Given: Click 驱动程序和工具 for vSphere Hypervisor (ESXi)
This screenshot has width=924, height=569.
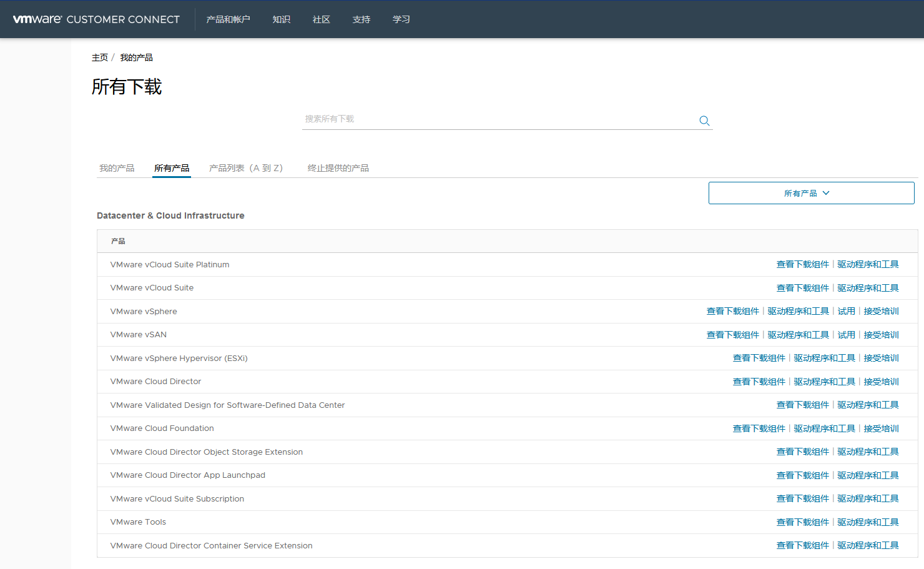Looking at the screenshot, I should [824, 358].
